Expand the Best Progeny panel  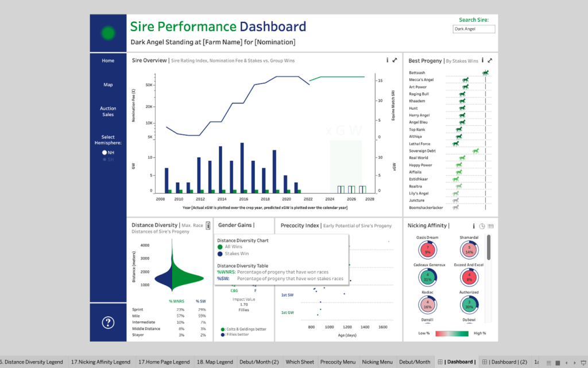point(490,60)
